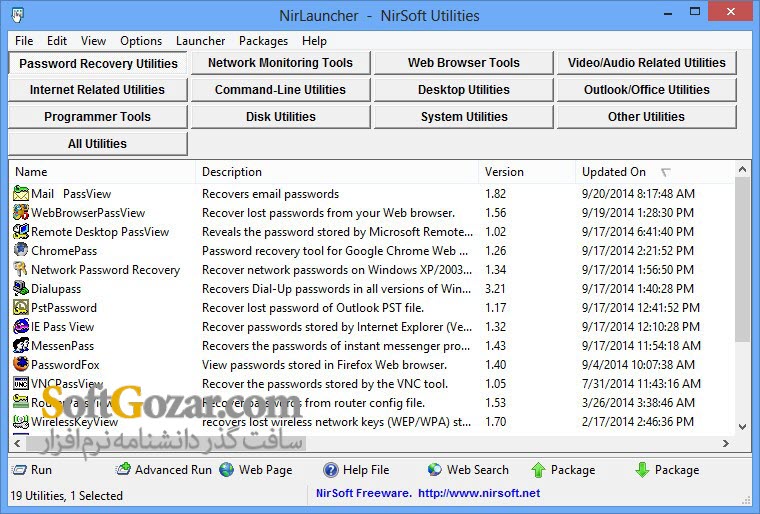Open the www.nirsoft.net link
Viewport: 760px width, 514px height.
(x=479, y=493)
